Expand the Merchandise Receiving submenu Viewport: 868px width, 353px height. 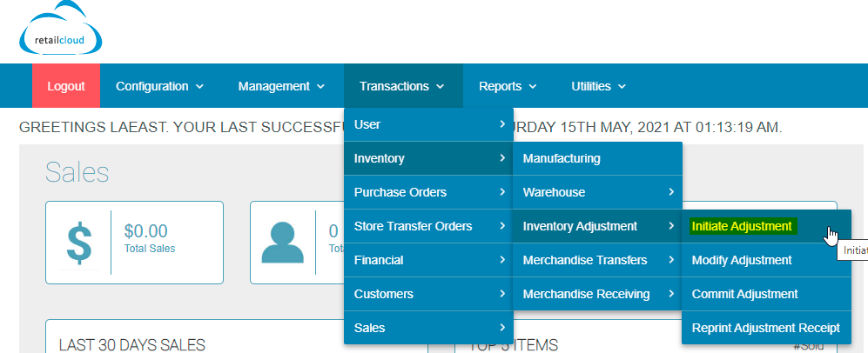click(596, 294)
